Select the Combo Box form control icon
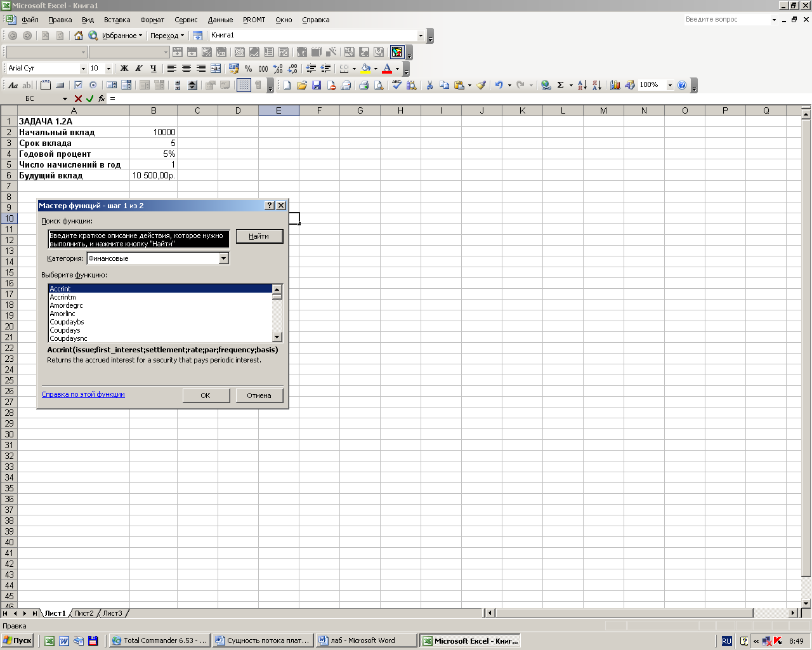The width and height of the screenshot is (812, 650). pos(126,85)
